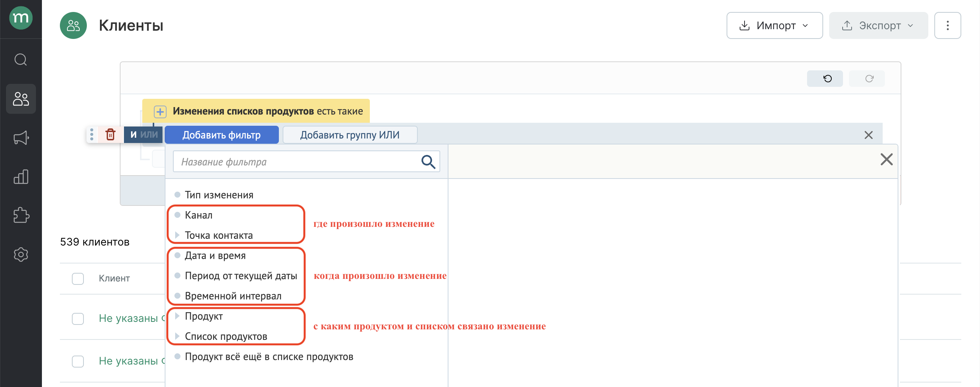The height and width of the screenshot is (387, 980).
Task: Select the И operator toggle
Action: [133, 135]
